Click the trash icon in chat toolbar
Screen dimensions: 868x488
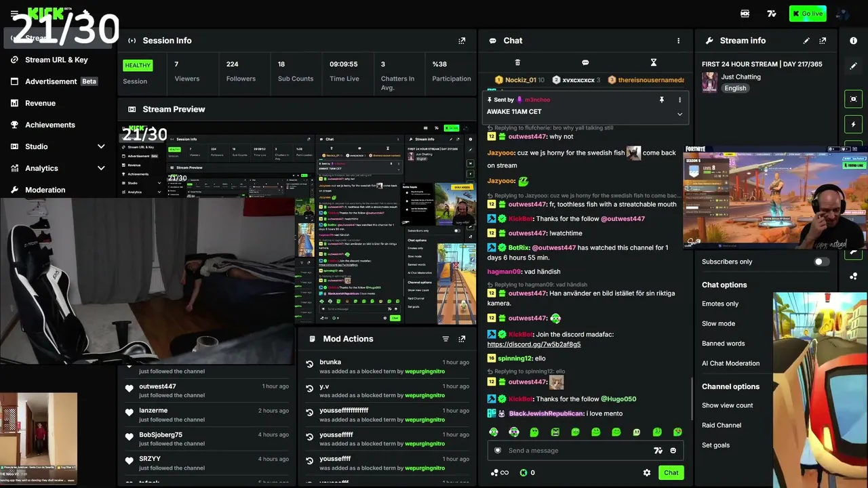(517, 62)
